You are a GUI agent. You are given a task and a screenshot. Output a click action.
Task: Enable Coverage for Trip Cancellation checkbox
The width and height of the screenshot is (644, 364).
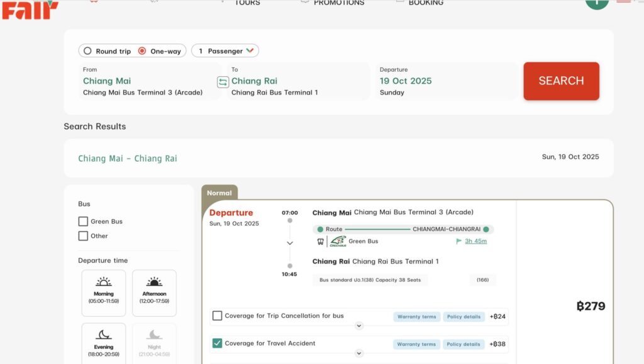point(218,316)
